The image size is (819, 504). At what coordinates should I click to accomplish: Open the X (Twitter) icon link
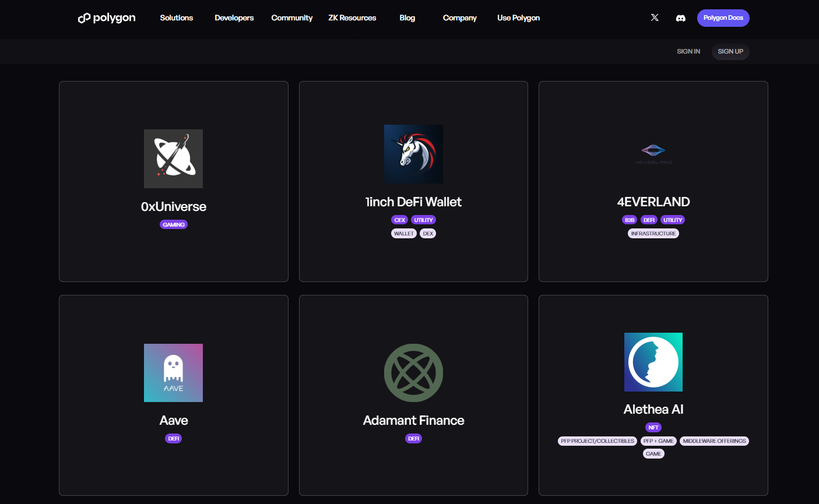click(x=655, y=17)
